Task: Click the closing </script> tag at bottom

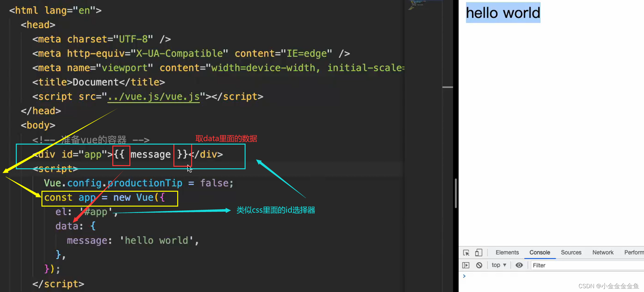Action: click(x=58, y=284)
